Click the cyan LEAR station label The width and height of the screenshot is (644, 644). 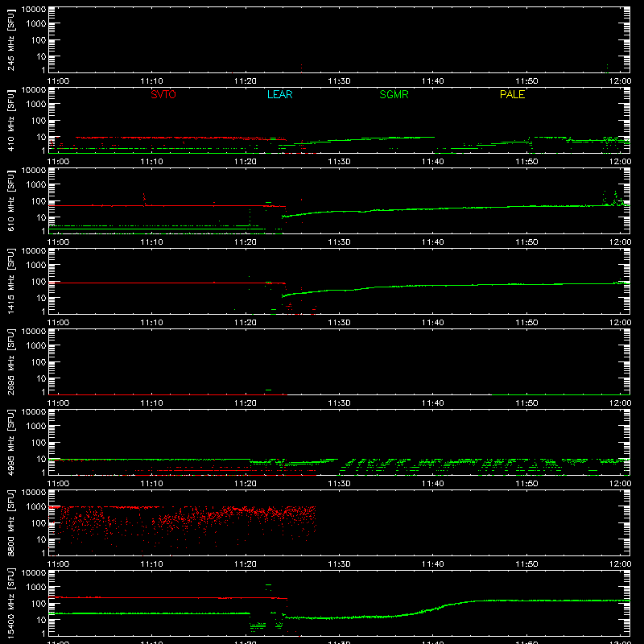[x=279, y=94]
